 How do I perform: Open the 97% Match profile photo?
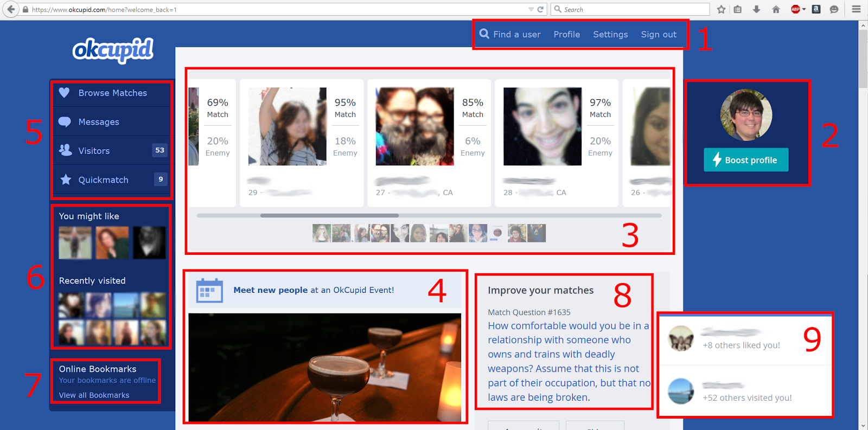point(542,126)
